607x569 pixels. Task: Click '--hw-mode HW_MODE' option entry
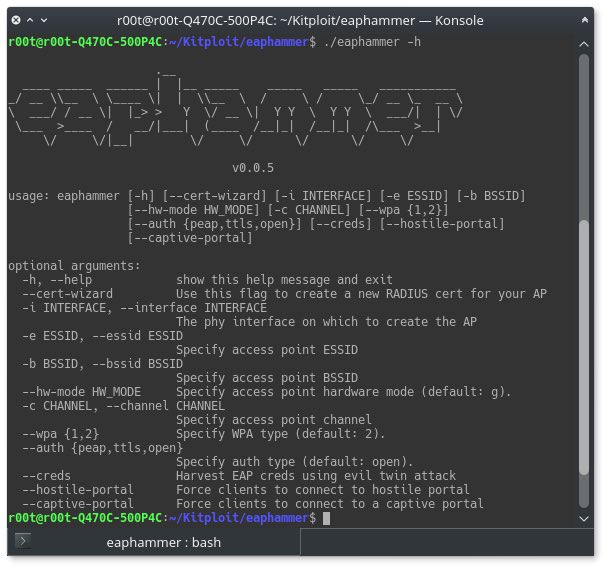coord(81,391)
